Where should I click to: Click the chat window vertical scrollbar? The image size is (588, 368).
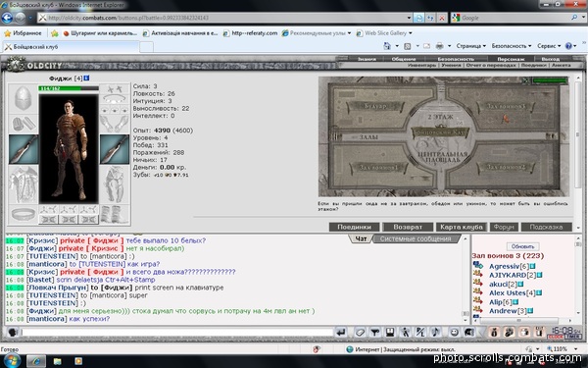(465, 278)
